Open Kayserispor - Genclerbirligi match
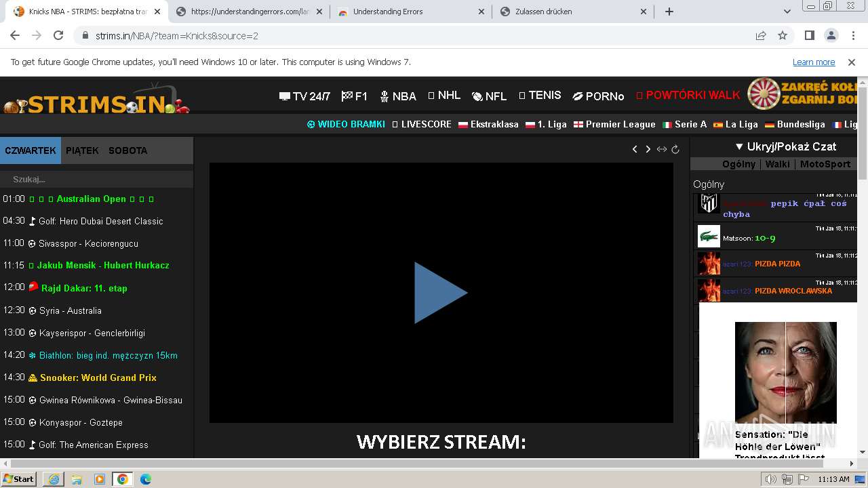 pyautogui.click(x=87, y=333)
